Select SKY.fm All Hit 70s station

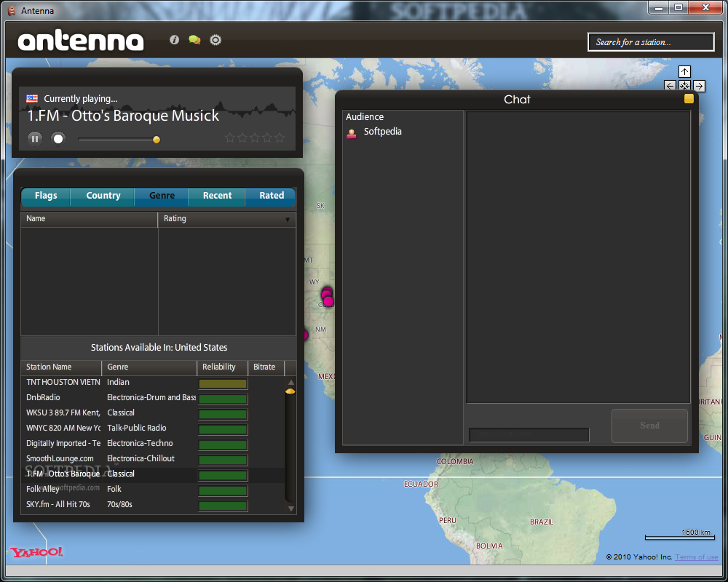pos(153,505)
